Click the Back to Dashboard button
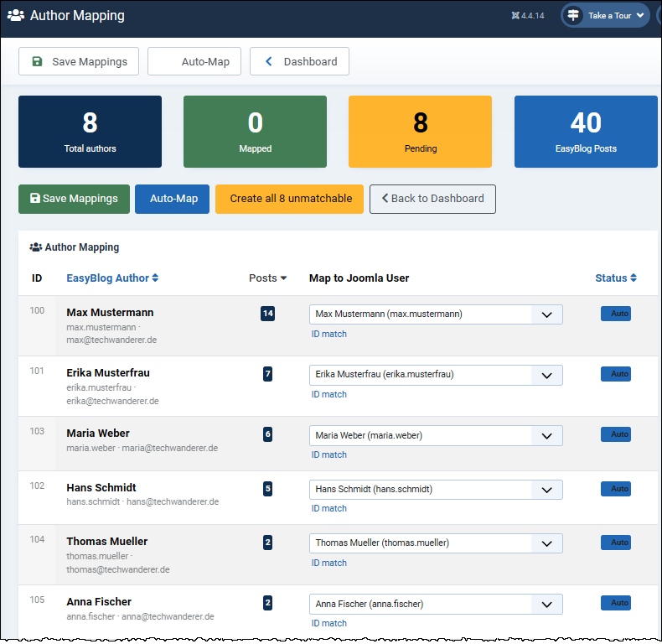Screen dimensions: 662x644 (432, 199)
